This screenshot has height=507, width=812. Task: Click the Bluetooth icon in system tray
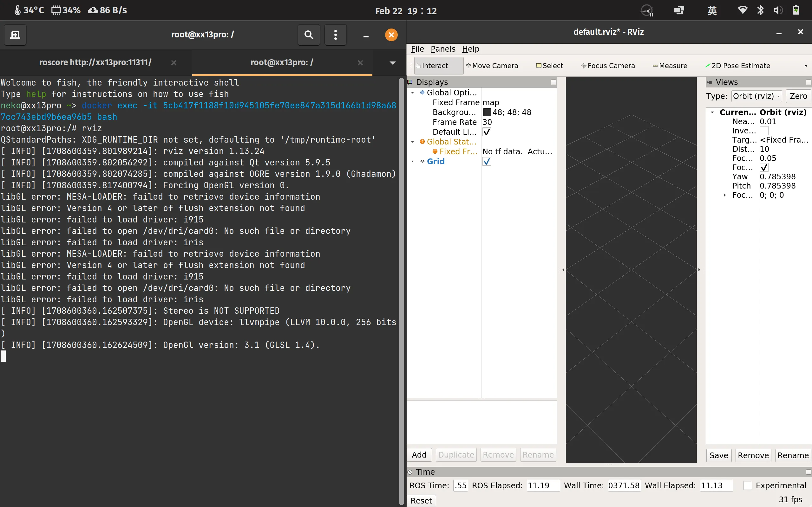click(x=760, y=10)
